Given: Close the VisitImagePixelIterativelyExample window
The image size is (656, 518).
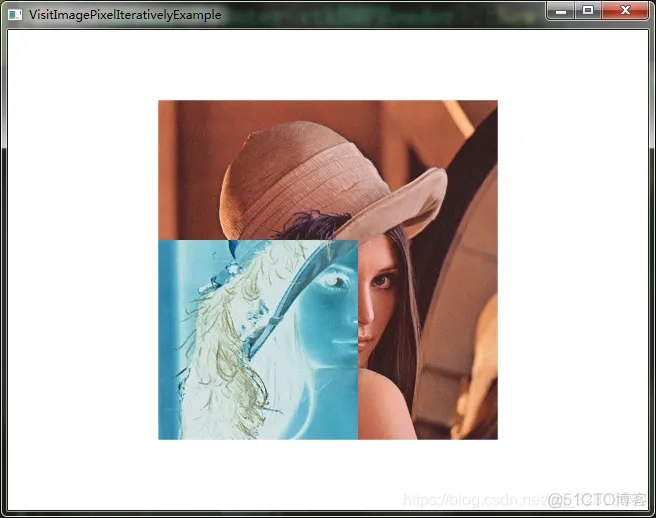Looking at the screenshot, I should [x=625, y=11].
